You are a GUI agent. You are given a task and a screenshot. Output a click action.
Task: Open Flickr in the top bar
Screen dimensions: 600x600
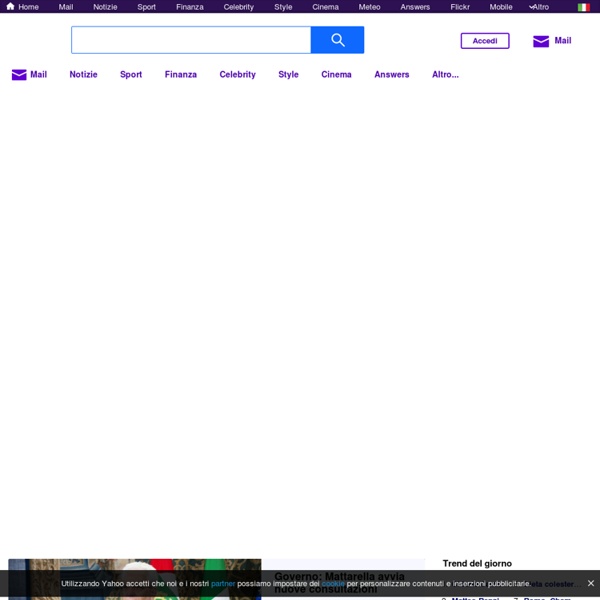tap(460, 7)
